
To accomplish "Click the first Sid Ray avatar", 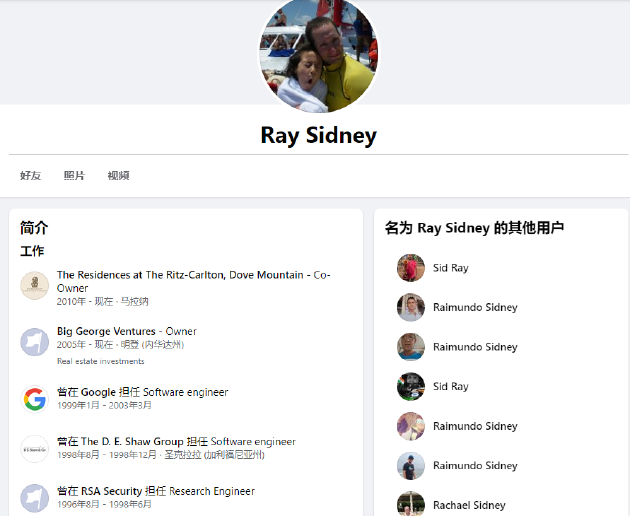I will pyautogui.click(x=411, y=268).
